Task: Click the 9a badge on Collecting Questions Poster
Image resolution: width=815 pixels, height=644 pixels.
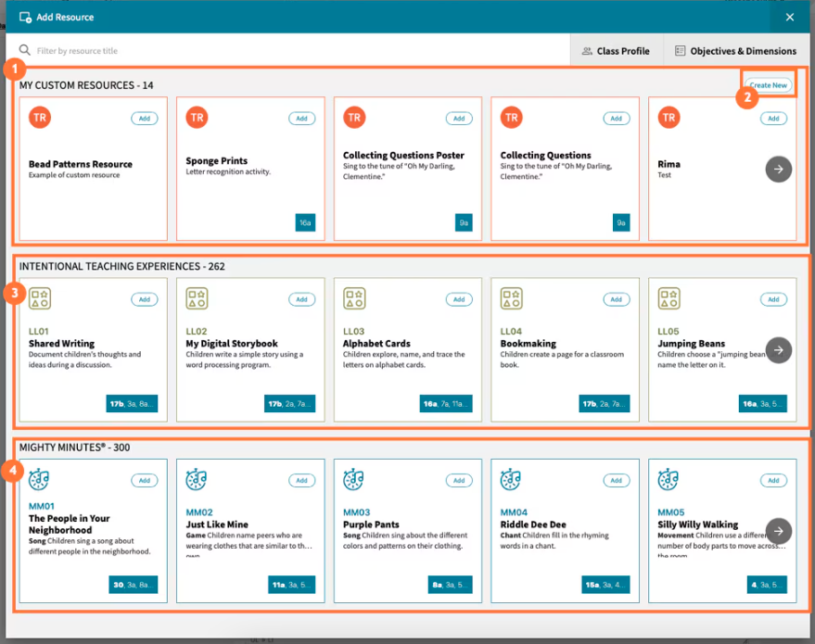Action: (464, 222)
